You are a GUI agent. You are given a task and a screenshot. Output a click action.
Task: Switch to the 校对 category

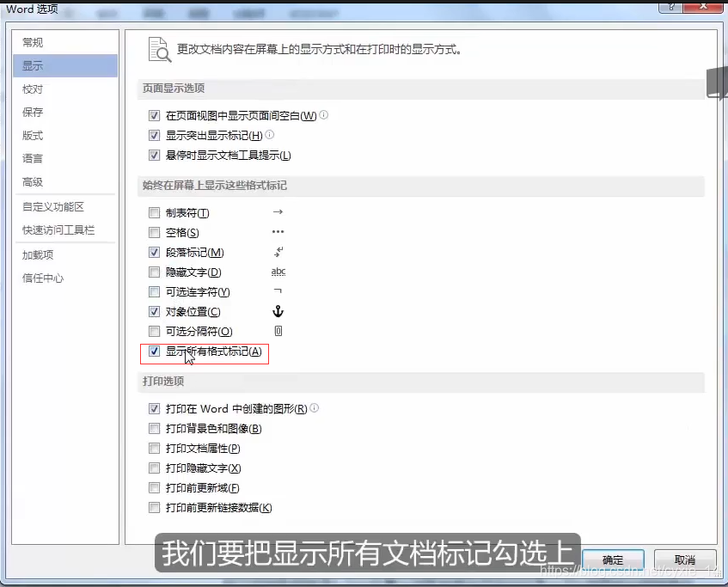coord(65,89)
